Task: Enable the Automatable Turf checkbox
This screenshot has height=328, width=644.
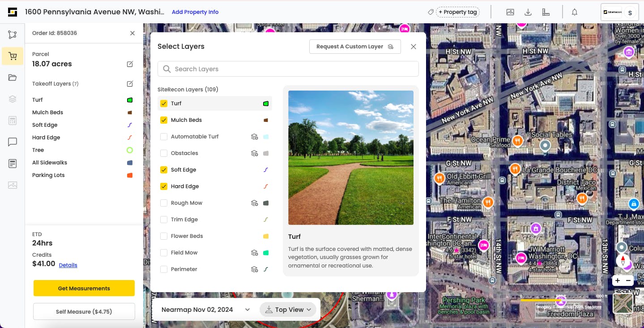Action: coord(164,137)
